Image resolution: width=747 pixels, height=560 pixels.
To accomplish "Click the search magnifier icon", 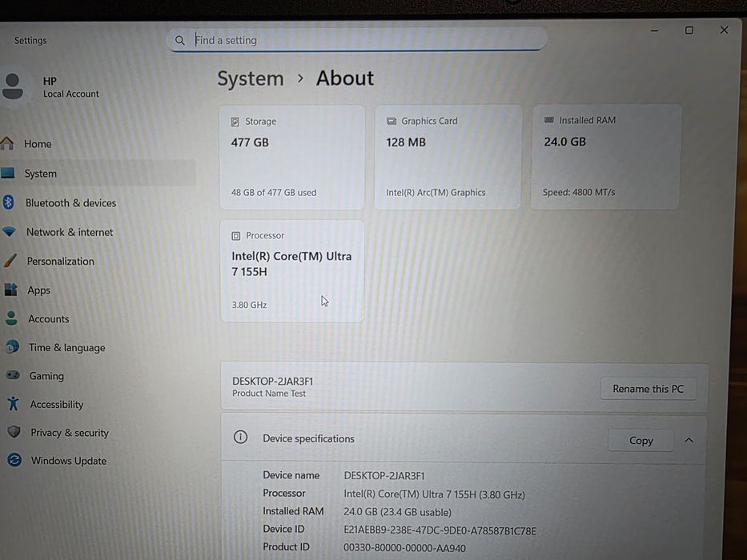I will 179,41.
